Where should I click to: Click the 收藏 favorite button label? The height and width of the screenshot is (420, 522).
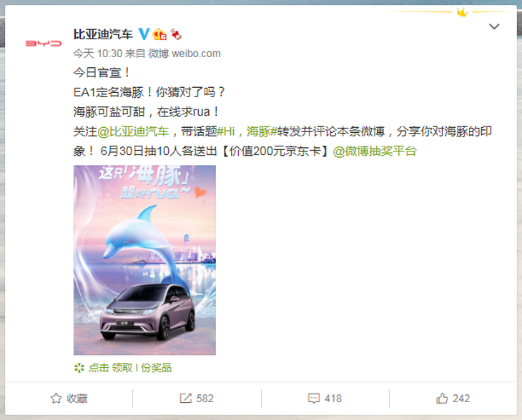[77, 399]
